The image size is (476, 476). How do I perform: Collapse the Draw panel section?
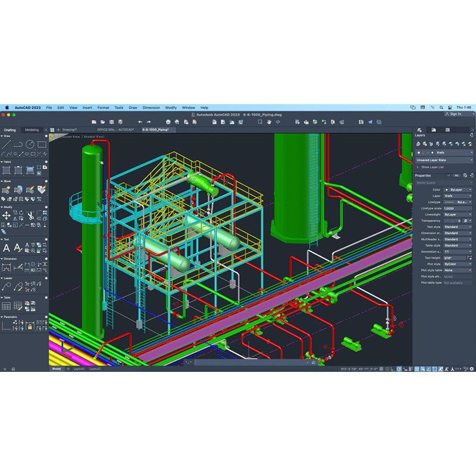tap(2, 136)
